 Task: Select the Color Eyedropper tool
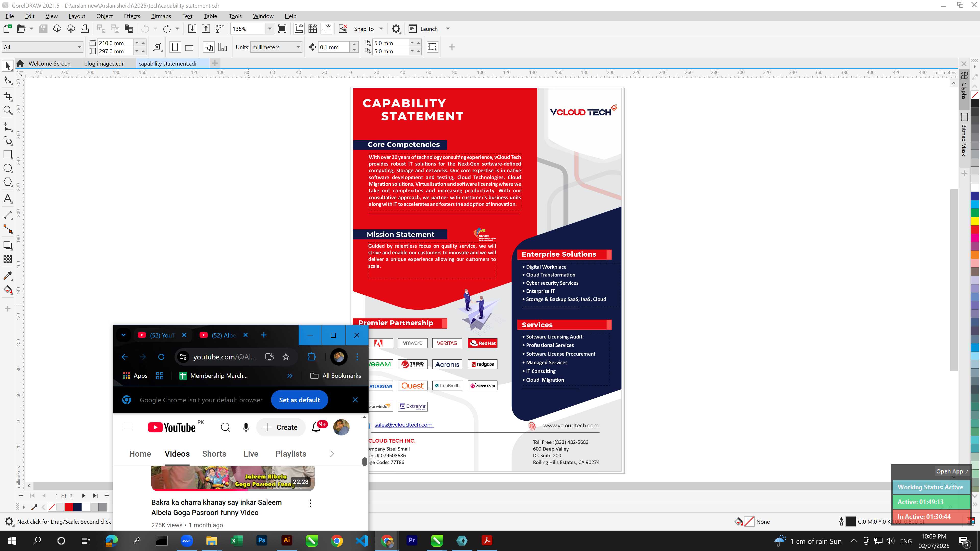[x=8, y=275]
